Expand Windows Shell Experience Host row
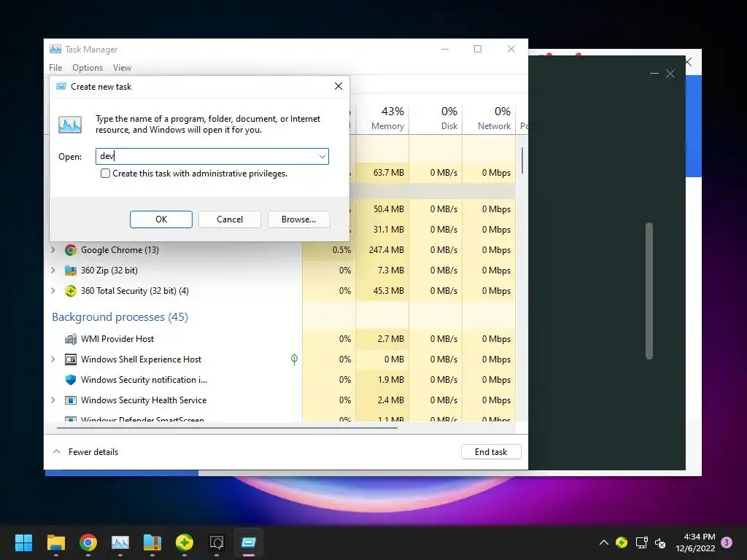 coord(53,359)
